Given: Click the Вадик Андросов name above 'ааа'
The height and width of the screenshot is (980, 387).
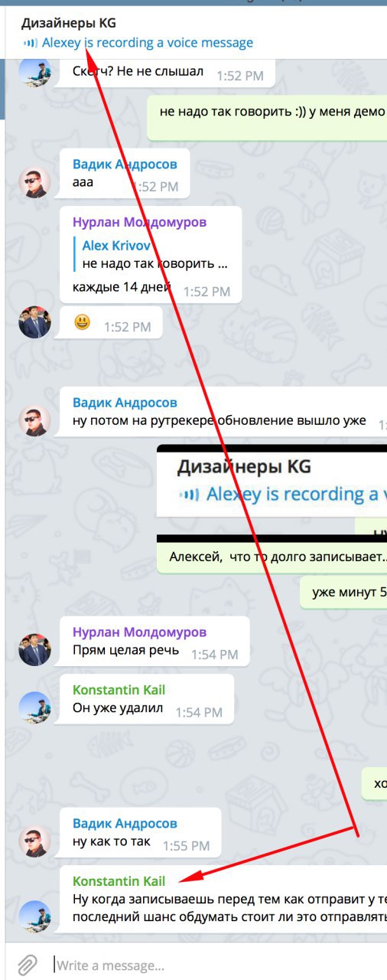Looking at the screenshot, I should pos(125,164).
